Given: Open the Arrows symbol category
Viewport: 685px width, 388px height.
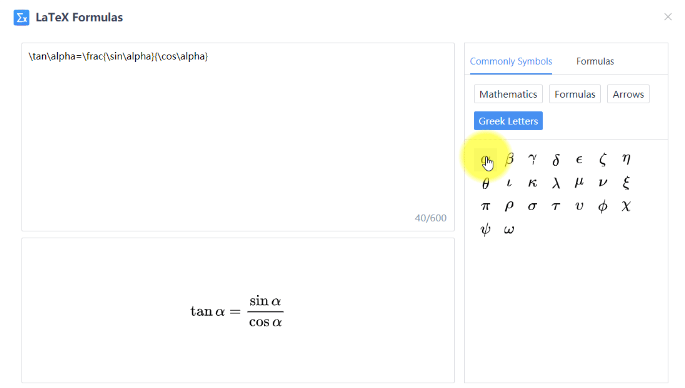Looking at the screenshot, I should point(628,94).
